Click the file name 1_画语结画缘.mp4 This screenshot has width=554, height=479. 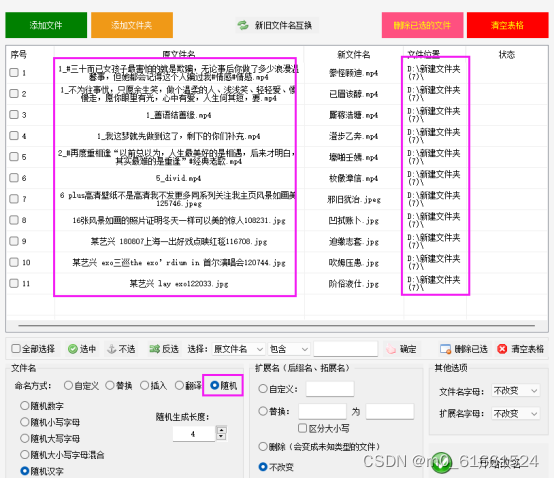pos(178,115)
